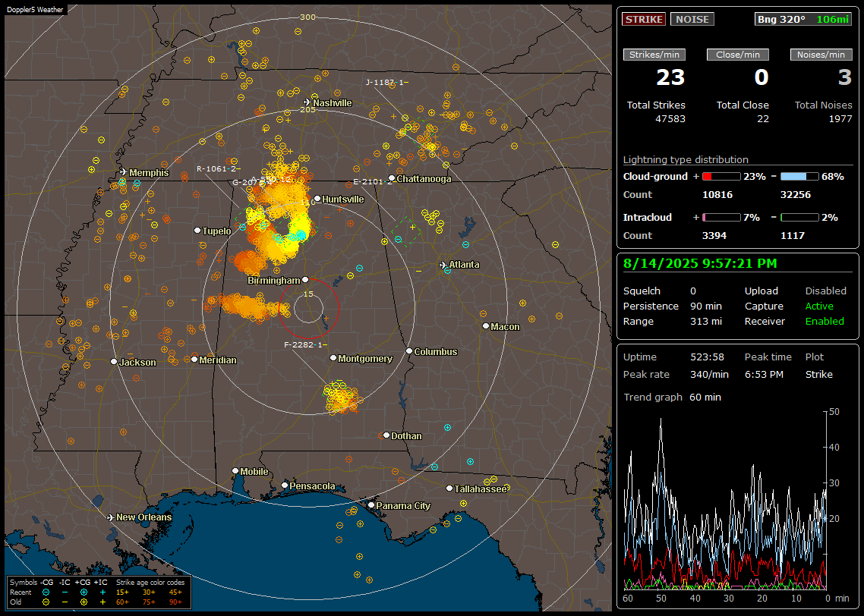Click the Panama City dot marker
This screenshot has height=616, width=864.
pos(371,504)
